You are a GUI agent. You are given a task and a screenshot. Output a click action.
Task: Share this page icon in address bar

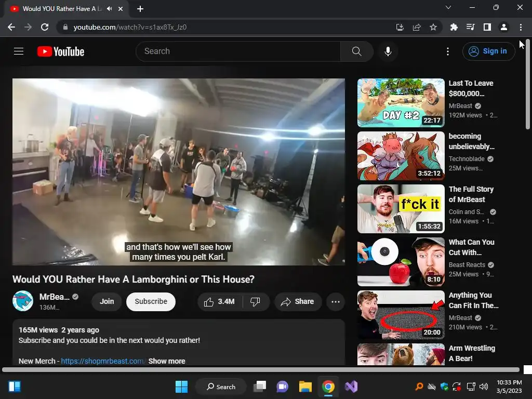(417, 27)
